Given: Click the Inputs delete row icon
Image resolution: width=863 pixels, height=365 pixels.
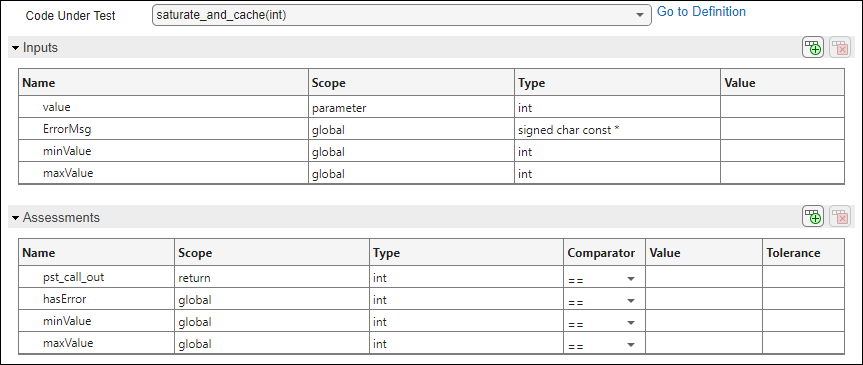Looking at the screenshot, I should (x=840, y=48).
